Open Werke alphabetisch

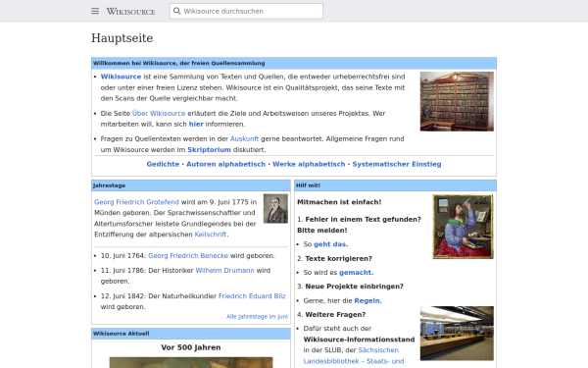309,164
